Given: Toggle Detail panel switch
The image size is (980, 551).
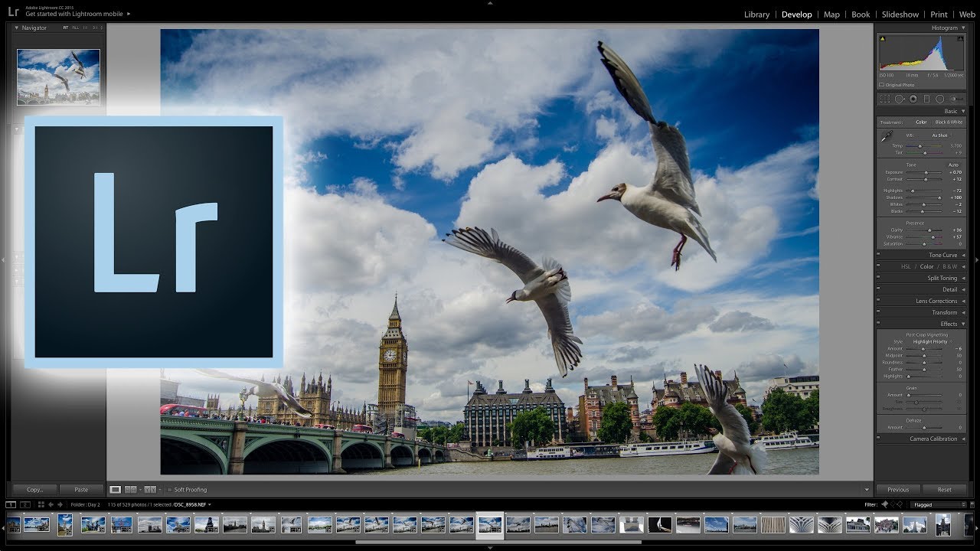Looking at the screenshot, I should [x=878, y=289].
